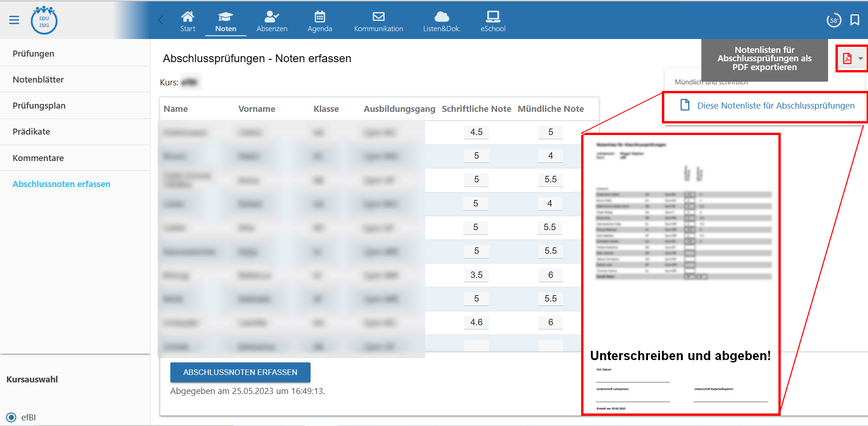
Task: Click the Schriftliche Note column header
Action: pyautogui.click(x=476, y=109)
